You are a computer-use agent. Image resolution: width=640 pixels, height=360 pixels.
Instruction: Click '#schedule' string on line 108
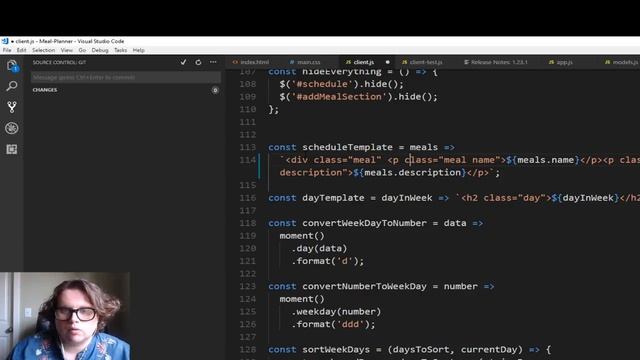[322, 84]
